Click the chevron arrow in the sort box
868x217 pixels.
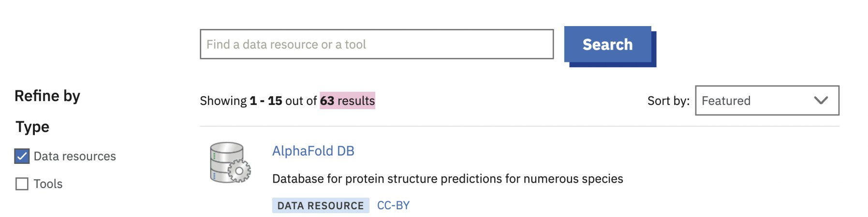[x=821, y=101]
